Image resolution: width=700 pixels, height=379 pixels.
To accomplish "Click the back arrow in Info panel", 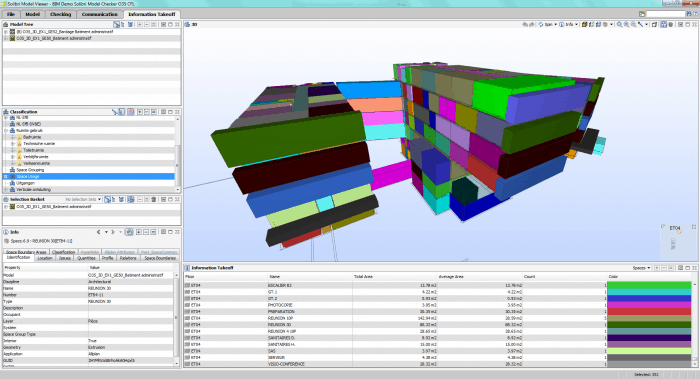I will pos(99,232).
